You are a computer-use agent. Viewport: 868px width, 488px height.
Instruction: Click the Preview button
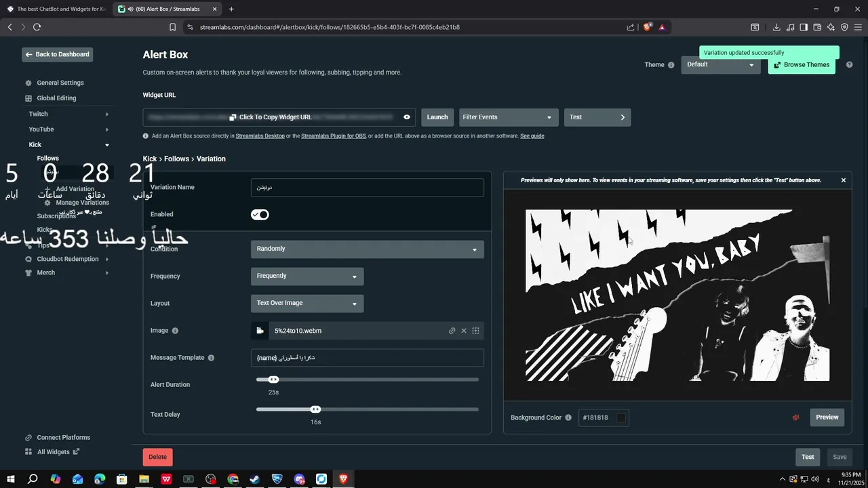tap(827, 418)
